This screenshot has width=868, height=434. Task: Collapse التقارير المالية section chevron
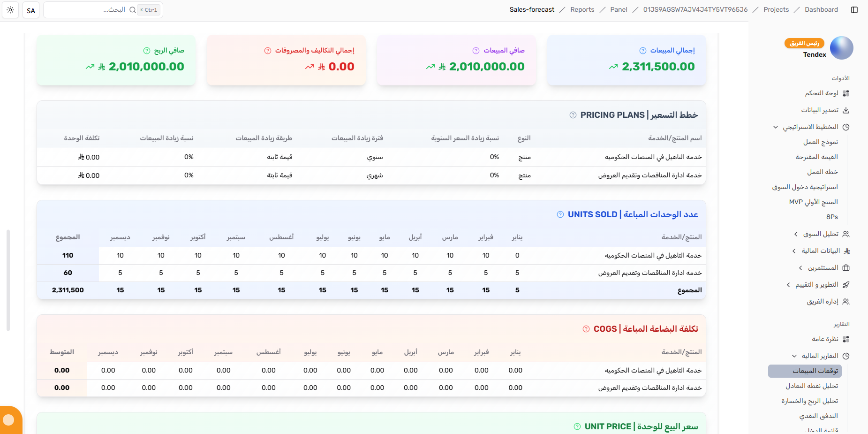click(794, 356)
